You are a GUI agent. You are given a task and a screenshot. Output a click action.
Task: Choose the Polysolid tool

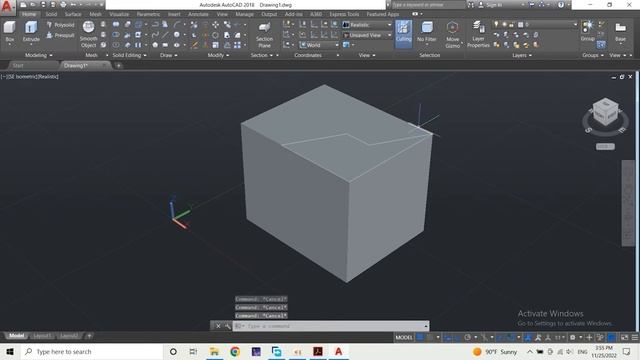pos(60,25)
